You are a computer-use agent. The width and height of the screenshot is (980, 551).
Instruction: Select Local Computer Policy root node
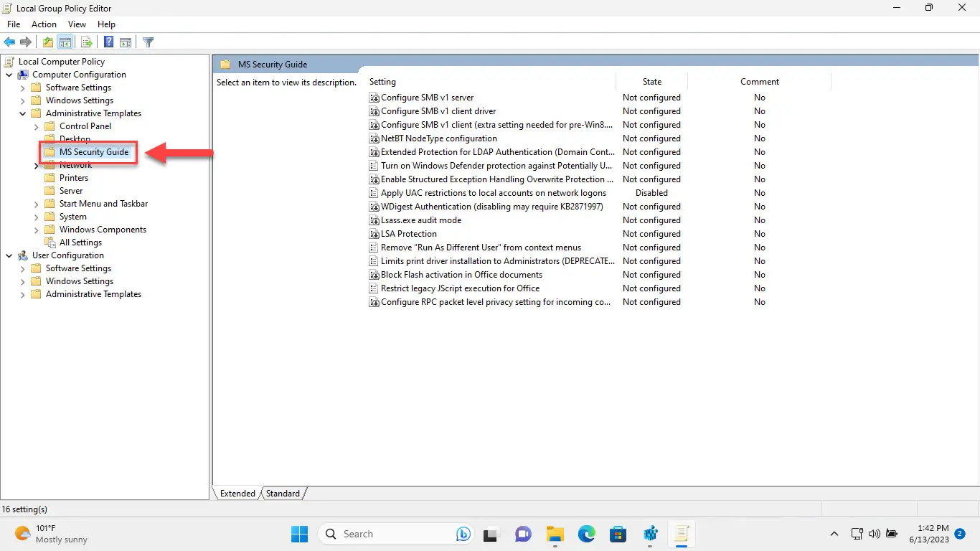pyautogui.click(x=62, y=62)
